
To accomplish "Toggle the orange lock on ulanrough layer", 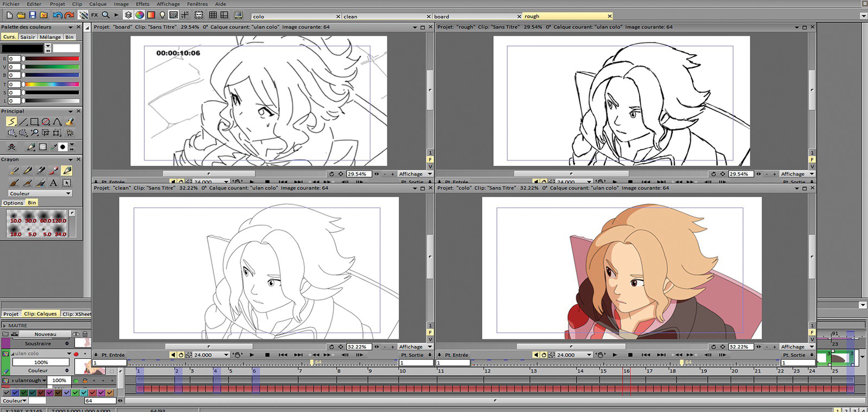I will [85, 381].
